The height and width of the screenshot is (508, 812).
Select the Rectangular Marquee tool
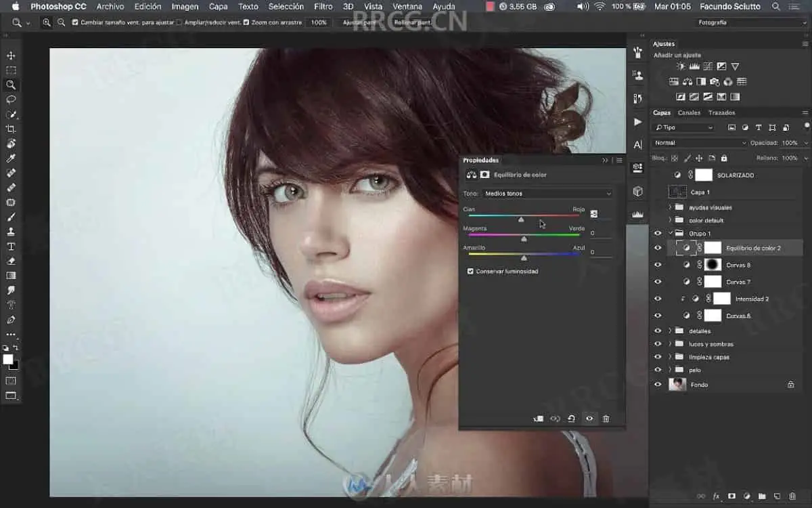click(x=11, y=70)
